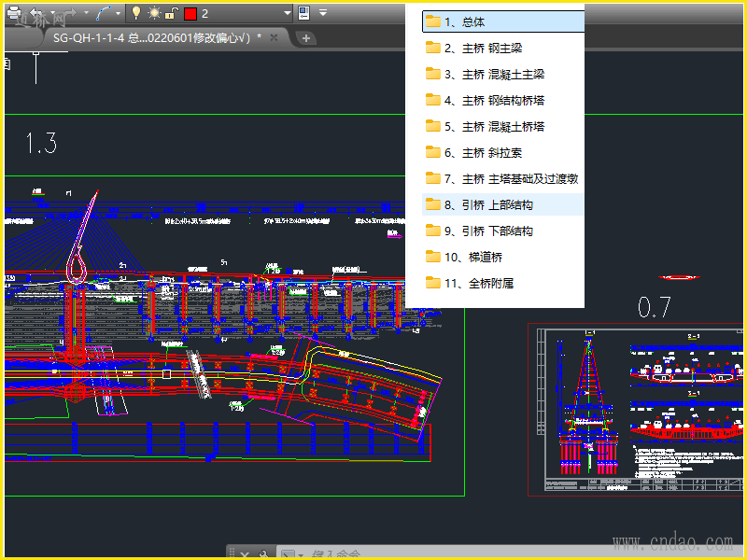This screenshot has width=747, height=560.
Task: Select folder 10、梯道桥
Action: tap(503, 258)
